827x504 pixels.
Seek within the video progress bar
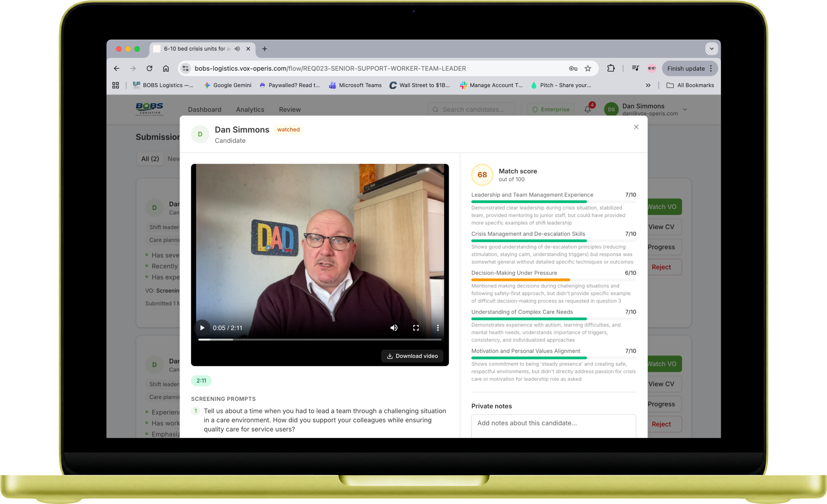click(320, 340)
